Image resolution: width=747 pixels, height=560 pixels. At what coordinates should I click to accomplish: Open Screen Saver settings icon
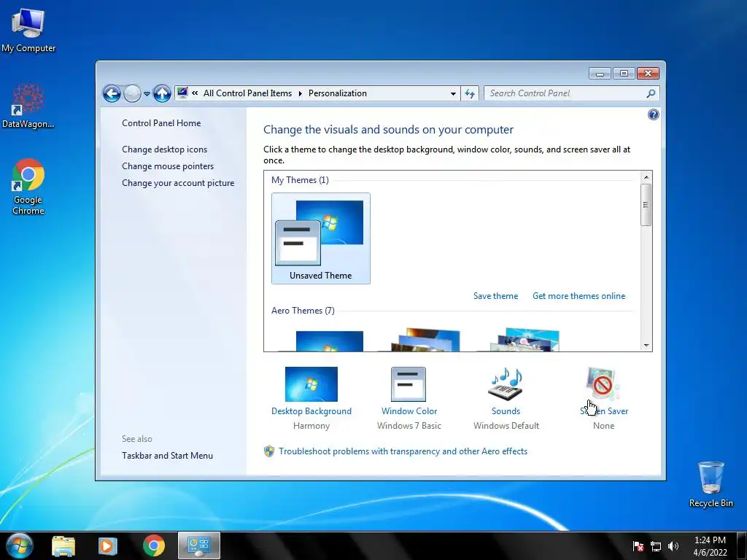[x=603, y=384]
